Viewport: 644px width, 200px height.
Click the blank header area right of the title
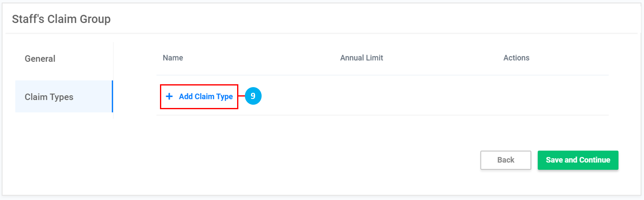click(x=367, y=19)
